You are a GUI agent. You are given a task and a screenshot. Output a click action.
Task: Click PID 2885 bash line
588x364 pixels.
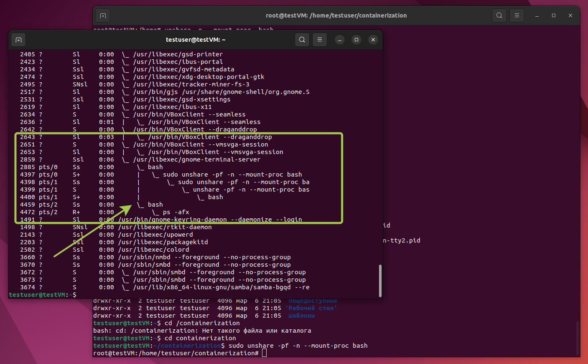point(91,167)
